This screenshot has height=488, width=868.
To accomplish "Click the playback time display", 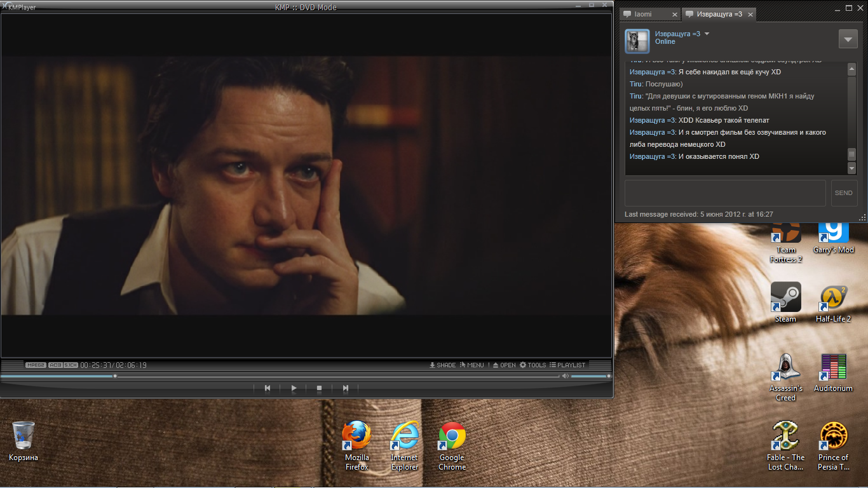I will (x=114, y=365).
